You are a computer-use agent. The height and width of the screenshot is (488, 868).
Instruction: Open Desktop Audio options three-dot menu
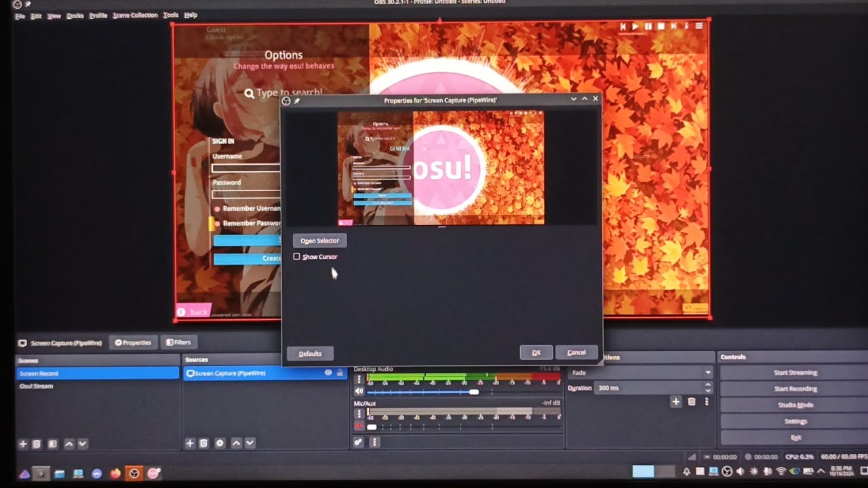tap(359, 380)
